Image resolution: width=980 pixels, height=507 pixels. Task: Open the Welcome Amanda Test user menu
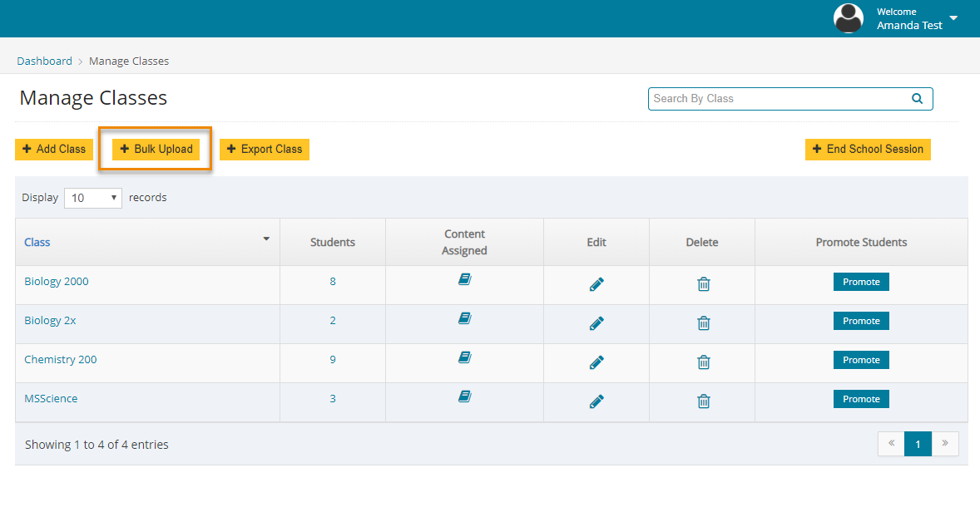[911, 18]
